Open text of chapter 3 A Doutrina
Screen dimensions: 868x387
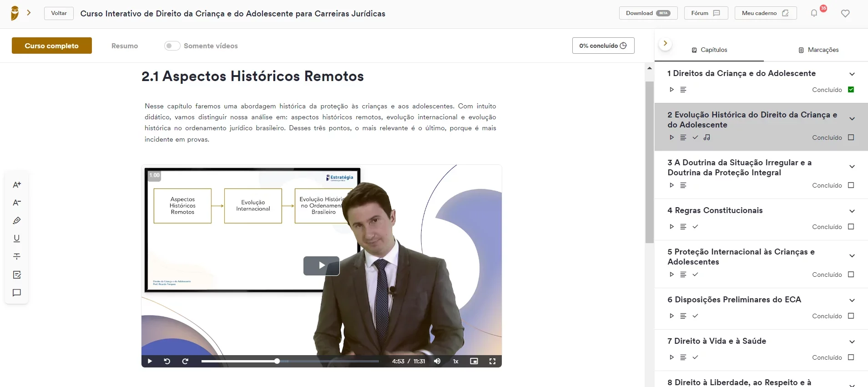(683, 185)
